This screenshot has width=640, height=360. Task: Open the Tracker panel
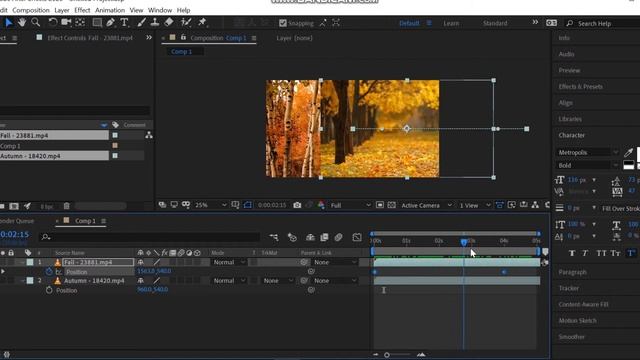click(x=569, y=288)
